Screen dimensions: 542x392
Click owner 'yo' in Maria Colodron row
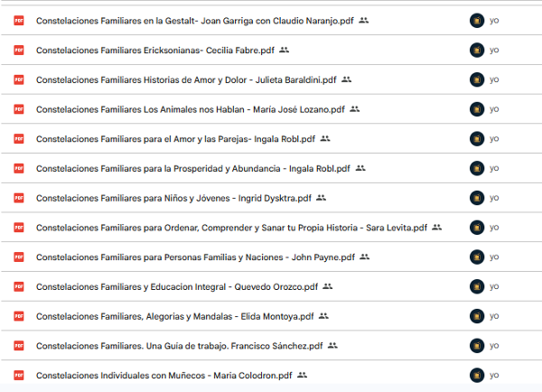[x=494, y=376]
